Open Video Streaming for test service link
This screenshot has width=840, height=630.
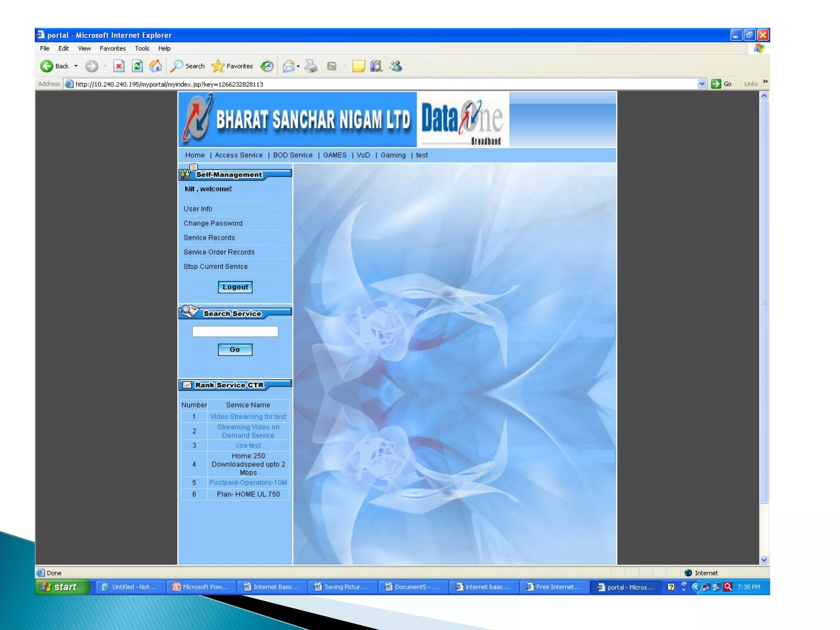click(x=248, y=417)
